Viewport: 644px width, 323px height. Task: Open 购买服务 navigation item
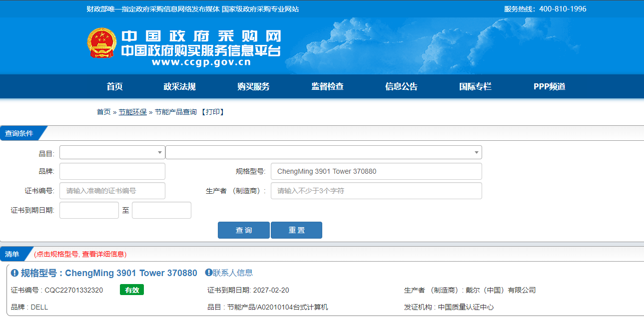(254, 86)
